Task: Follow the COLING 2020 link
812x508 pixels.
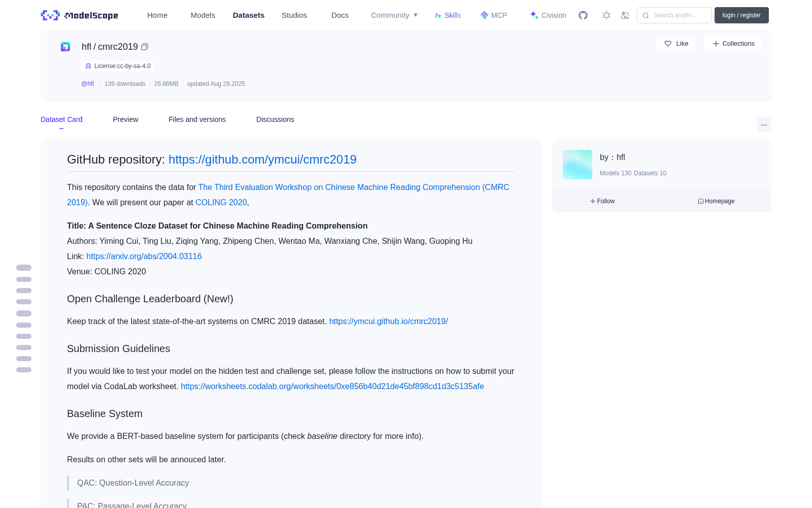Action: [221, 202]
